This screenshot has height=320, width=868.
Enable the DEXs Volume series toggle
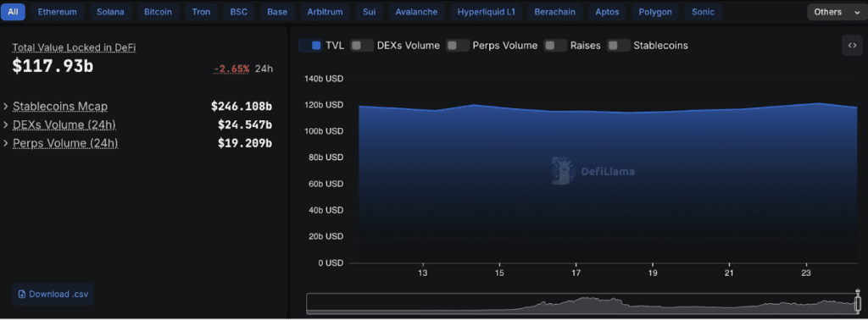tap(395, 46)
